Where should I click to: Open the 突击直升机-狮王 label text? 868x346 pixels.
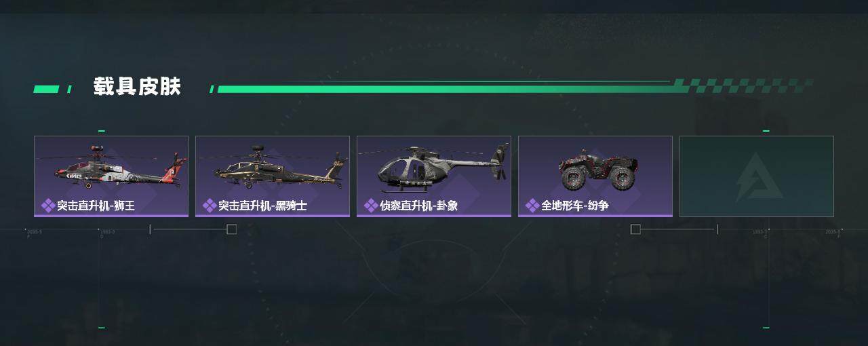[x=96, y=205]
